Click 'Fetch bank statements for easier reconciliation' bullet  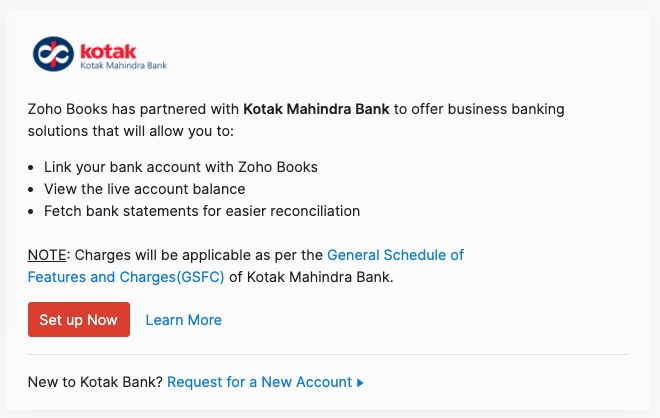tap(201, 211)
